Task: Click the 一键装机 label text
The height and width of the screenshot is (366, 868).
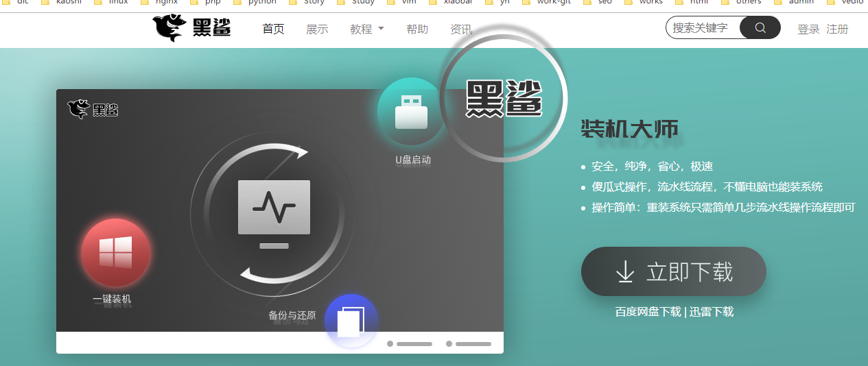Action: tap(112, 299)
